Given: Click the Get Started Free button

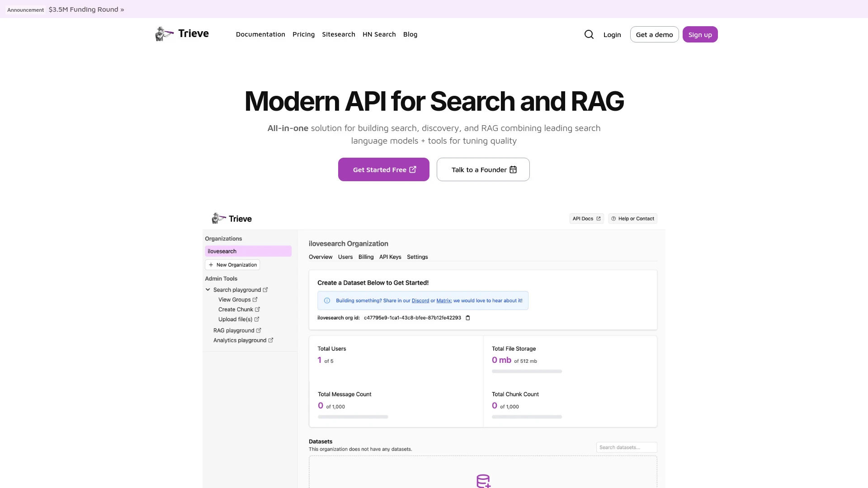Looking at the screenshot, I should coord(383,169).
